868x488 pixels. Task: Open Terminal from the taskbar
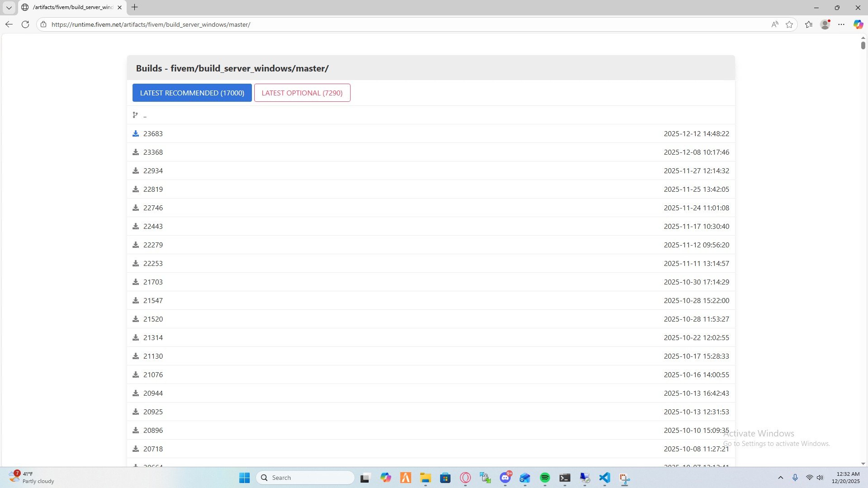565,478
